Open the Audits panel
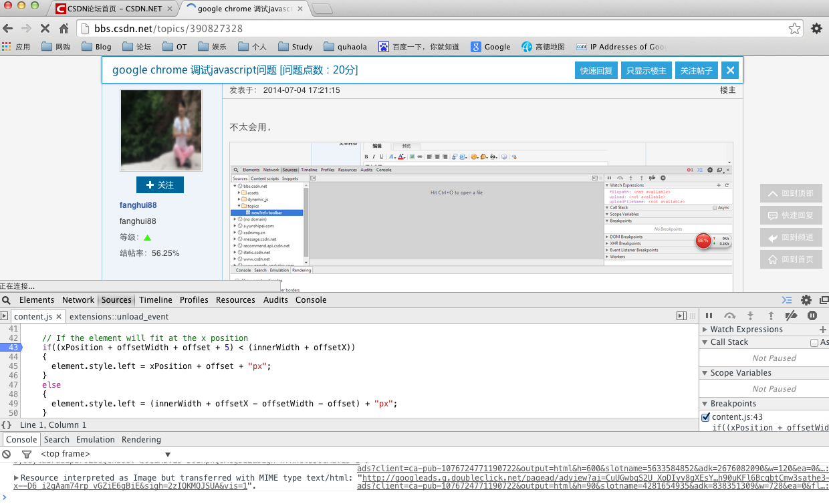This screenshot has width=829, height=504. pyautogui.click(x=275, y=300)
